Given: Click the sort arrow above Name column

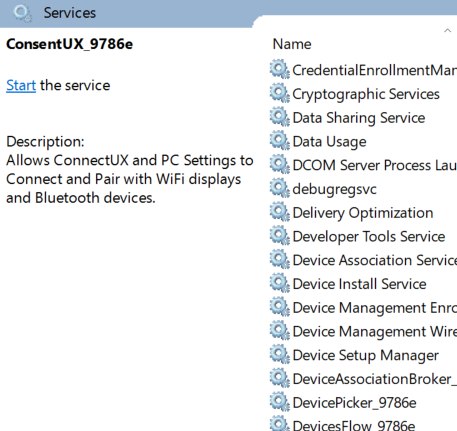Looking at the screenshot, I should tap(447, 31).
